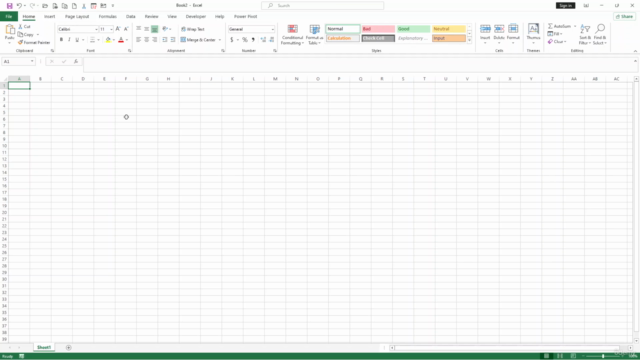
Task: Open the Name Box dropdown arrow
Action: click(32, 61)
